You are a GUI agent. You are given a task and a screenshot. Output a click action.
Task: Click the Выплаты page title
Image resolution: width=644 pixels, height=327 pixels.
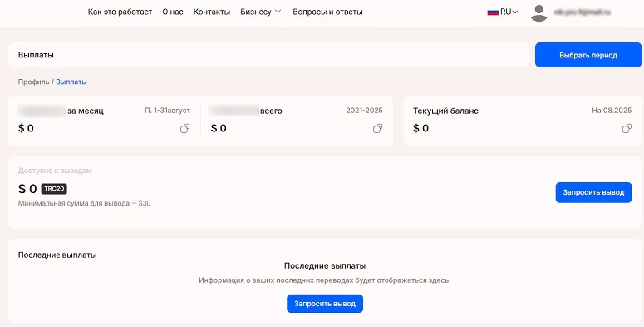(36, 55)
